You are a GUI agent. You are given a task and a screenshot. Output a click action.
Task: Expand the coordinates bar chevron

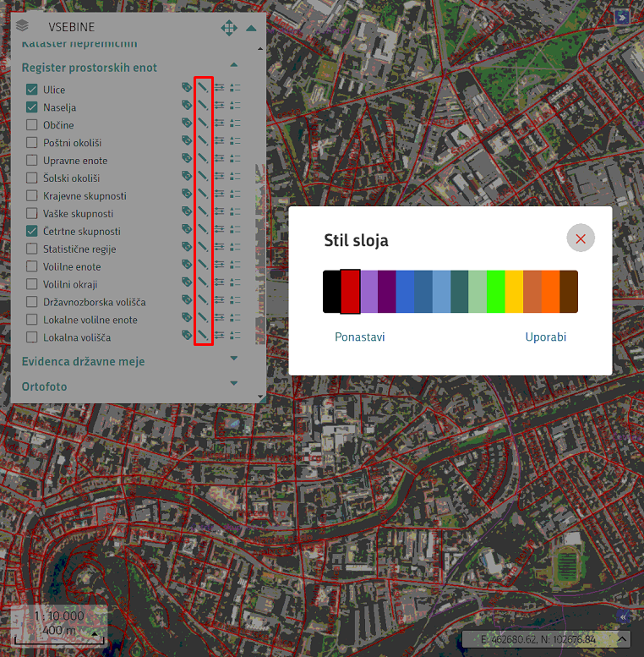622,639
